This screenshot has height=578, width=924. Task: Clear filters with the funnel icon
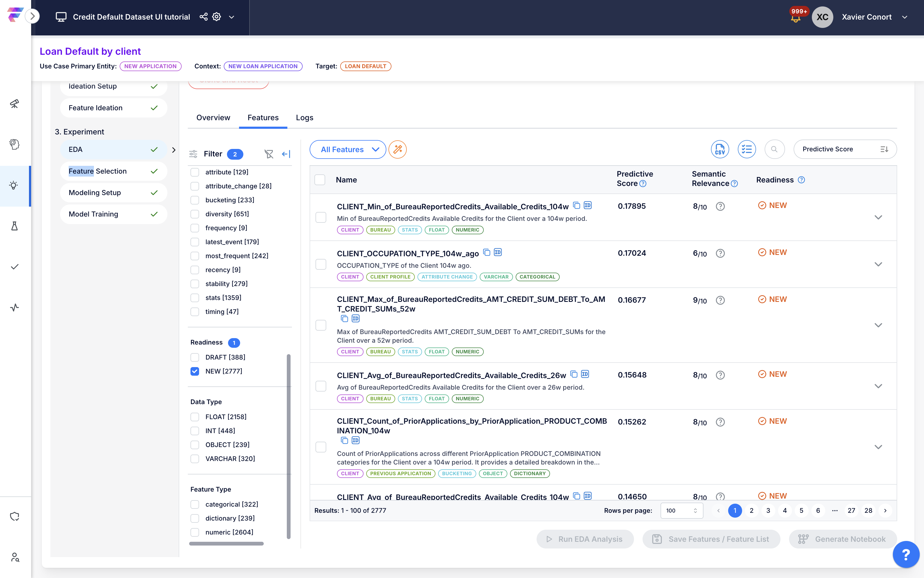click(x=269, y=154)
